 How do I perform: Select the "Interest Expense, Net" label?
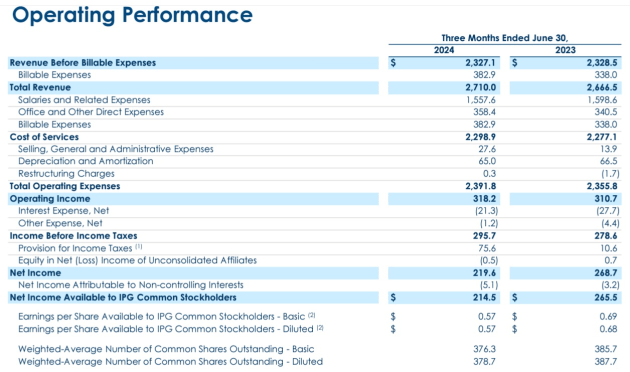click(x=63, y=211)
